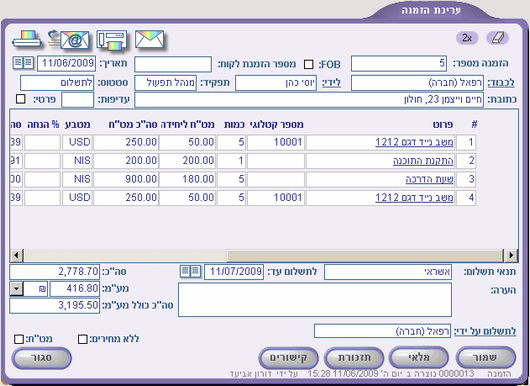Click the customer field רפאל (חברה) at top
530x386 pixels.
click(x=417, y=83)
